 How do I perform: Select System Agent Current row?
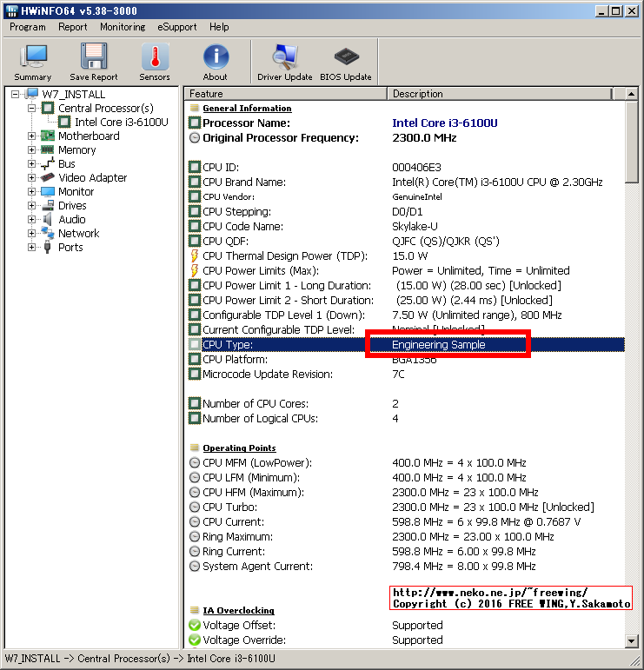pos(407,567)
